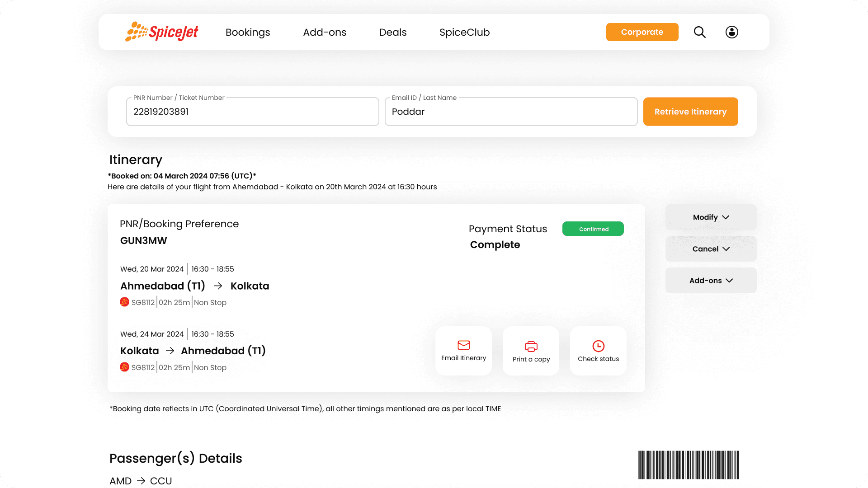This screenshot has height=488, width=868.
Task: Click SpiceJet icon beside first SG8112 flight
Action: [124, 302]
